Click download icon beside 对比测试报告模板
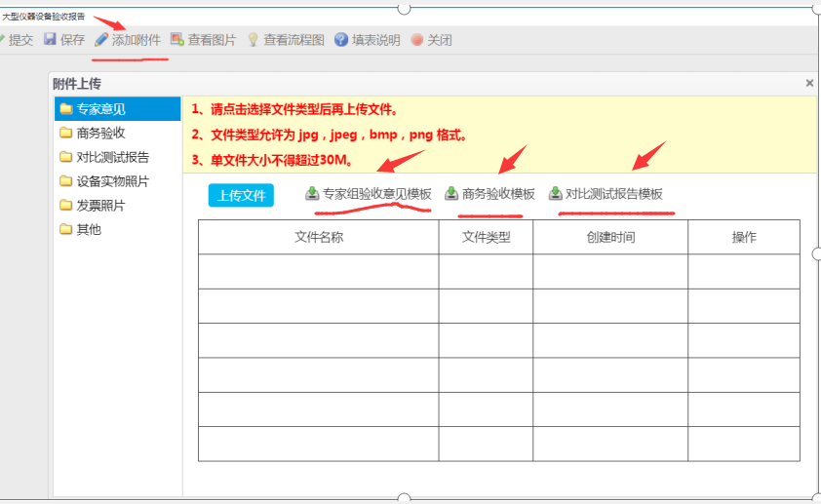 point(556,194)
